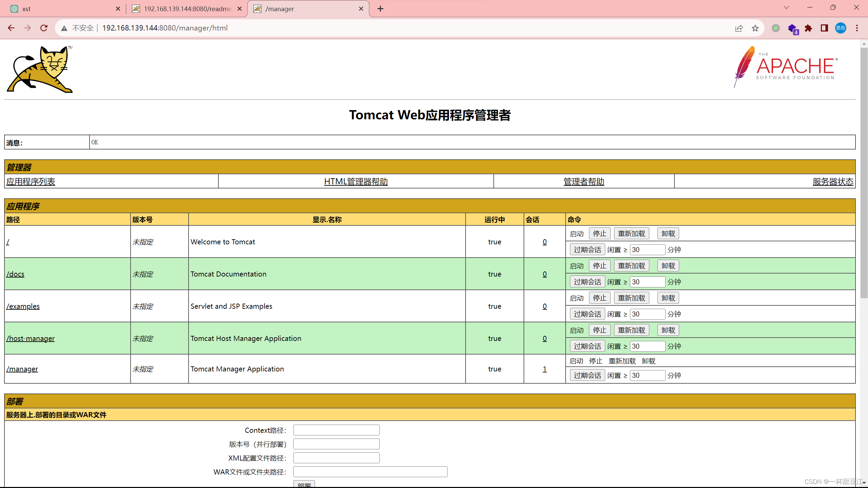Open the 服务器状态 link
Screen dimensions: 868x488
[833, 182]
